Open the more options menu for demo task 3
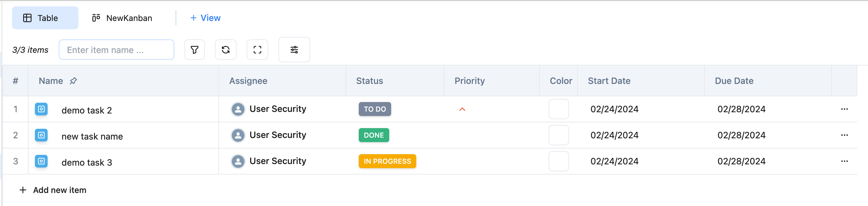The width and height of the screenshot is (868, 206). click(x=844, y=161)
